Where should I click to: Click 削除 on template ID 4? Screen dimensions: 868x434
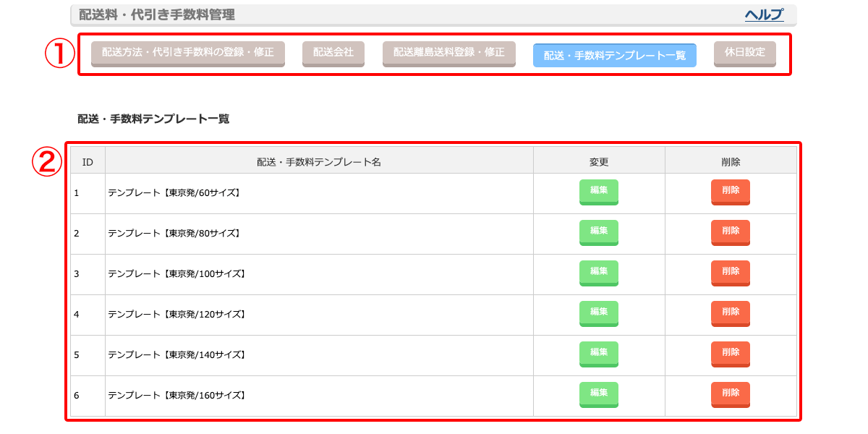(x=731, y=314)
